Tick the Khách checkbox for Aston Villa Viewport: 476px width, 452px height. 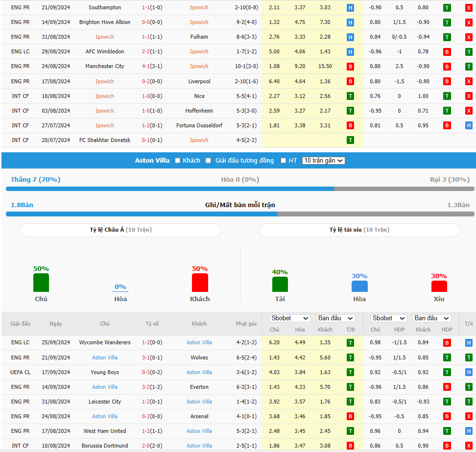tap(178, 161)
